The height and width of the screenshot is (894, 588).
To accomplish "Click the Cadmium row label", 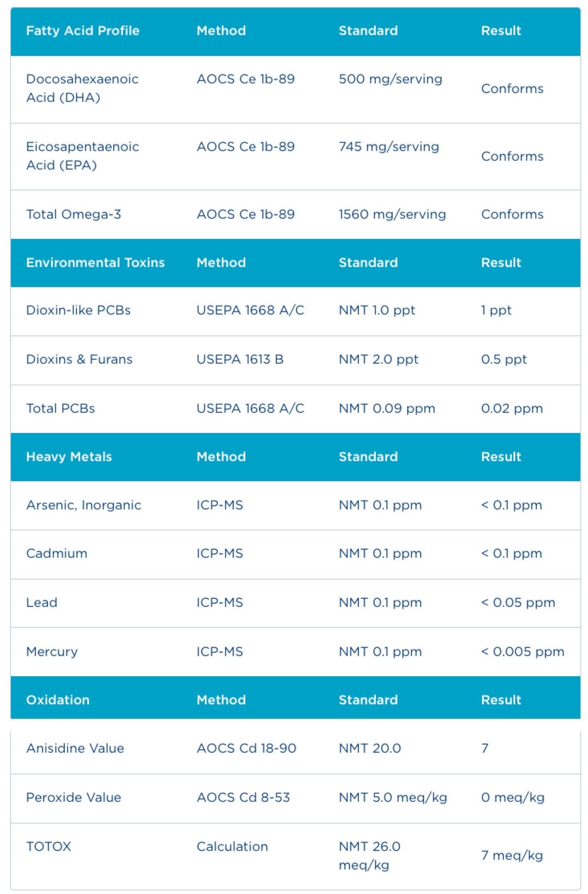I will [x=56, y=553].
